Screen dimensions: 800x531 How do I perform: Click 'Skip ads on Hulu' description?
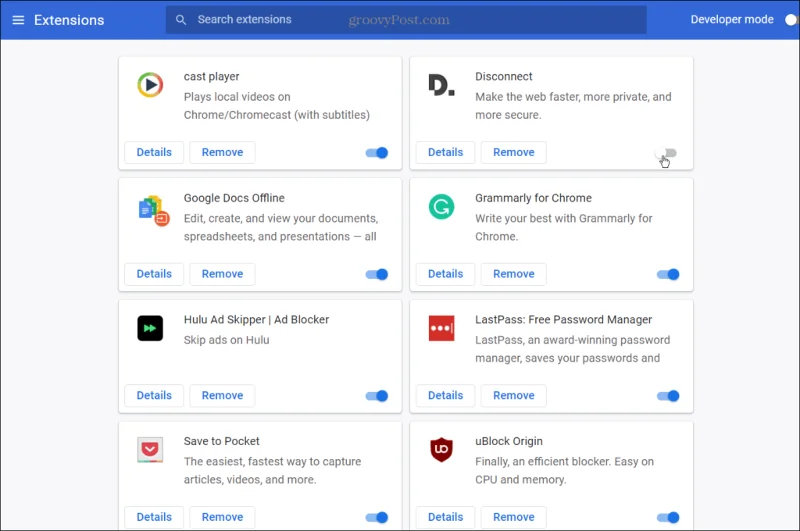coord(226,340)
